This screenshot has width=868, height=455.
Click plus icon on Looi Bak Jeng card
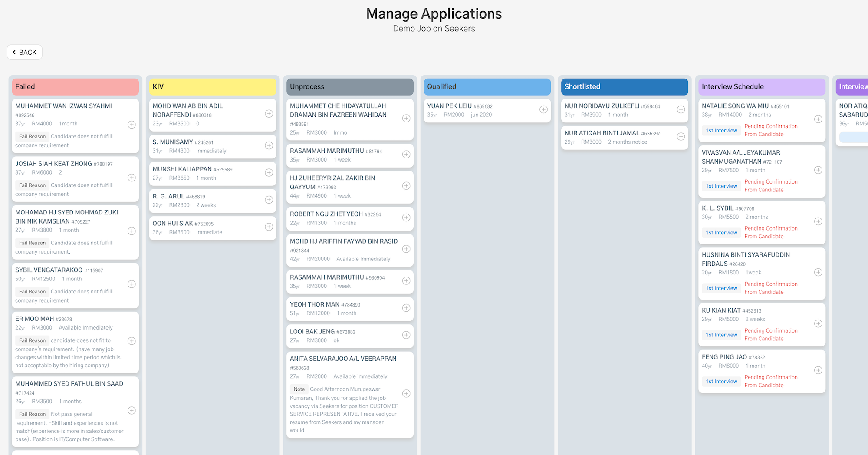pos(406,335)
